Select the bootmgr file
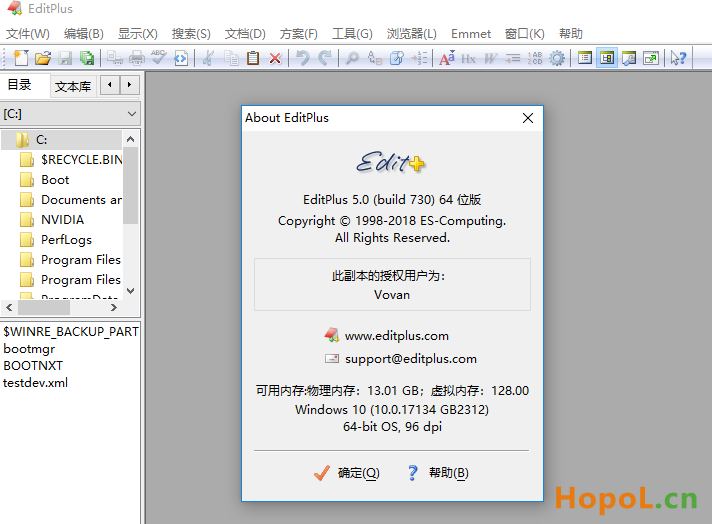This screenshot has width=712, height=524. coord(29,349)
